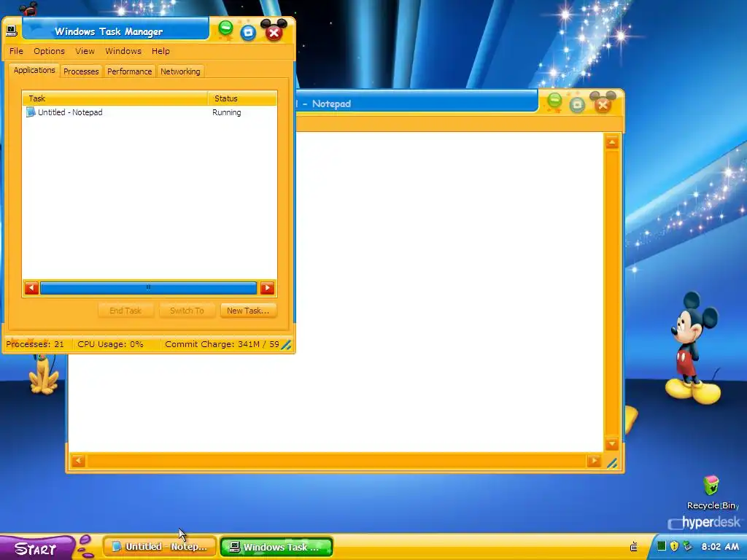
Task: Maximize the Notepad window
Action: tap(577, 104)
